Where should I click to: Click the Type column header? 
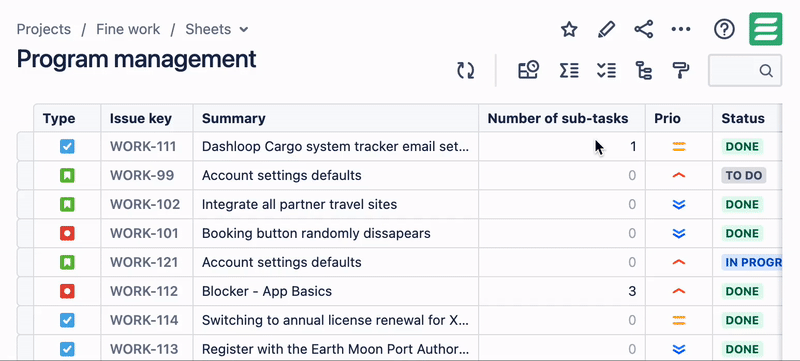[x=67, y=118]
